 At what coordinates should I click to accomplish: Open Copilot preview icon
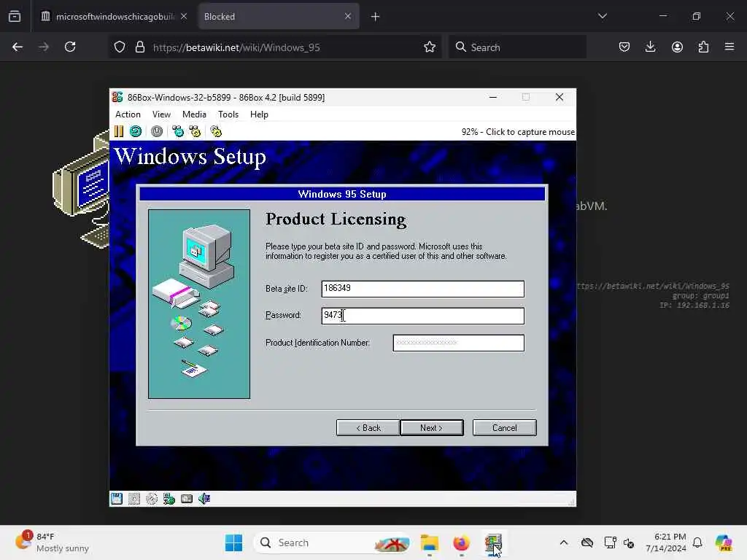tap(724, 542)
